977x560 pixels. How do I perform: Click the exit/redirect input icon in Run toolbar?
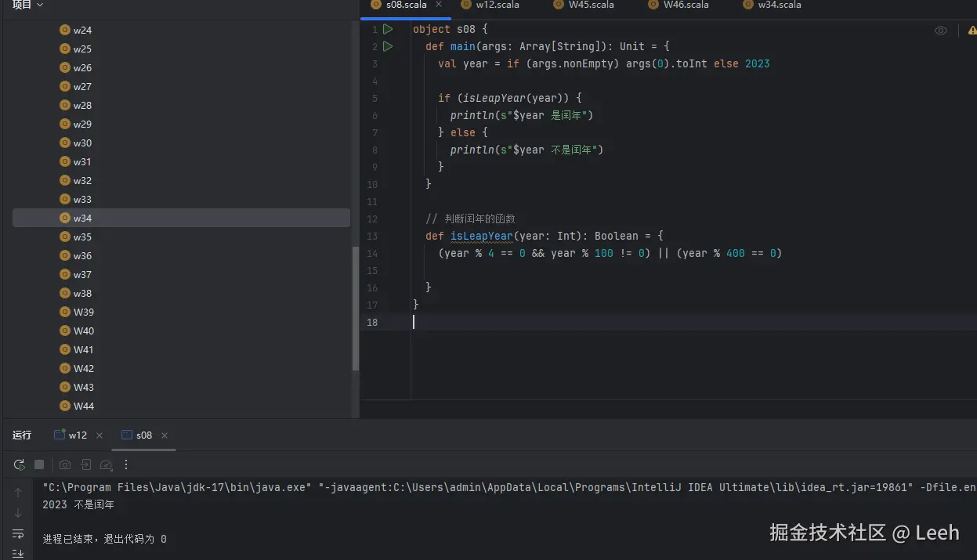86,464
